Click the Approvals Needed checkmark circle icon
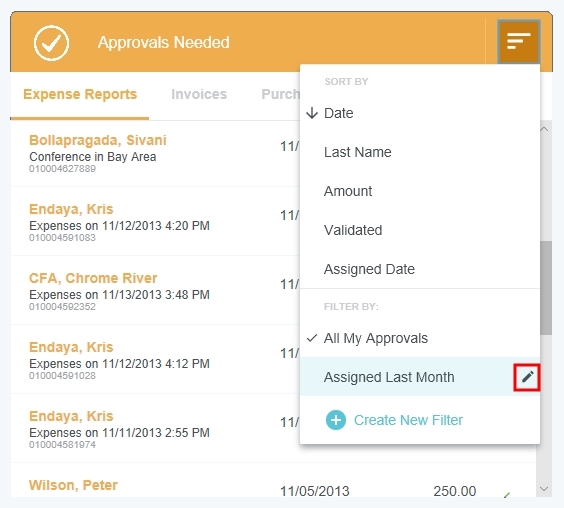The height and width of the screenshot is (508, 564). click(x=51, y=43)
